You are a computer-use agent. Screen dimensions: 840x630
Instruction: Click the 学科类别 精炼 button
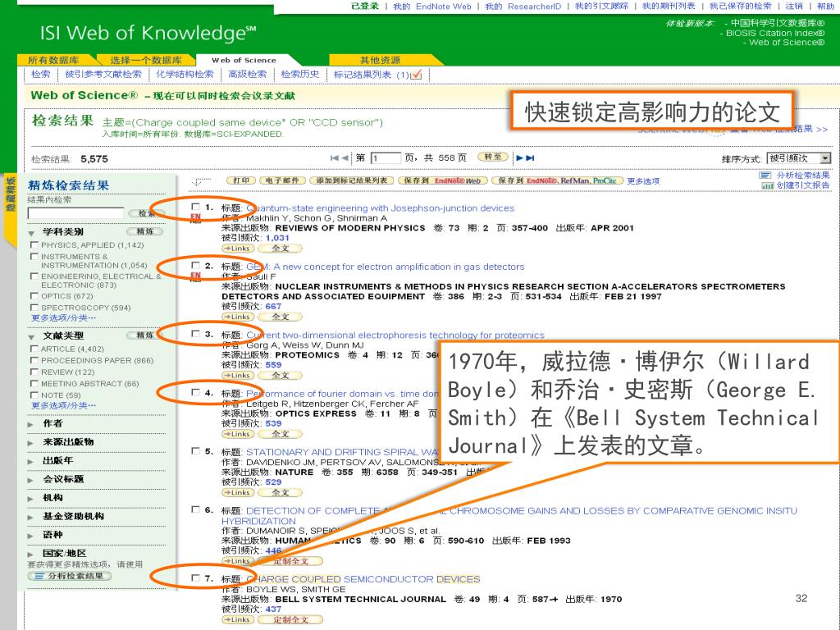point(145,231)
